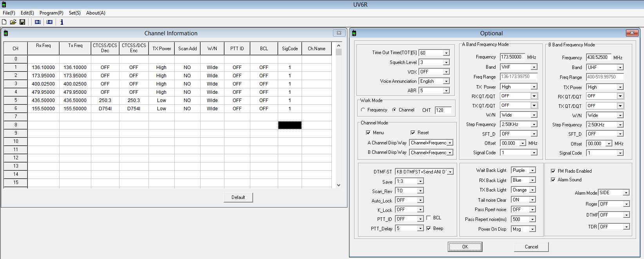Open the B Channel Disp Way dropdown

[450, 153]
